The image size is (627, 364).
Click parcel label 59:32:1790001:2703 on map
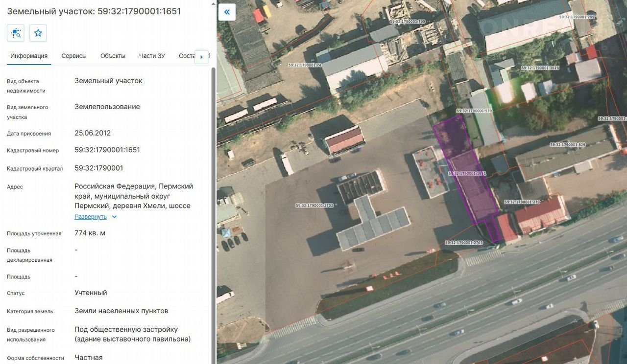[464, 243]
